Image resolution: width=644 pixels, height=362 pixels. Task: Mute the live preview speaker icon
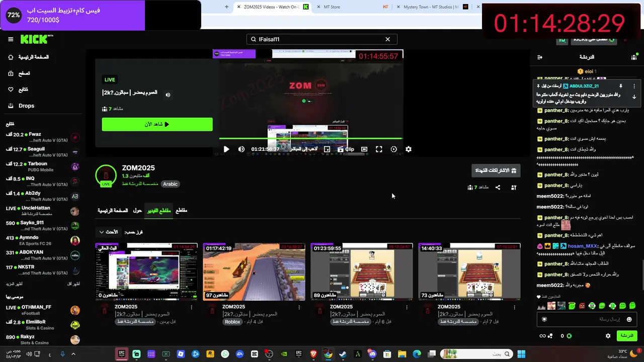pos(168,95)
